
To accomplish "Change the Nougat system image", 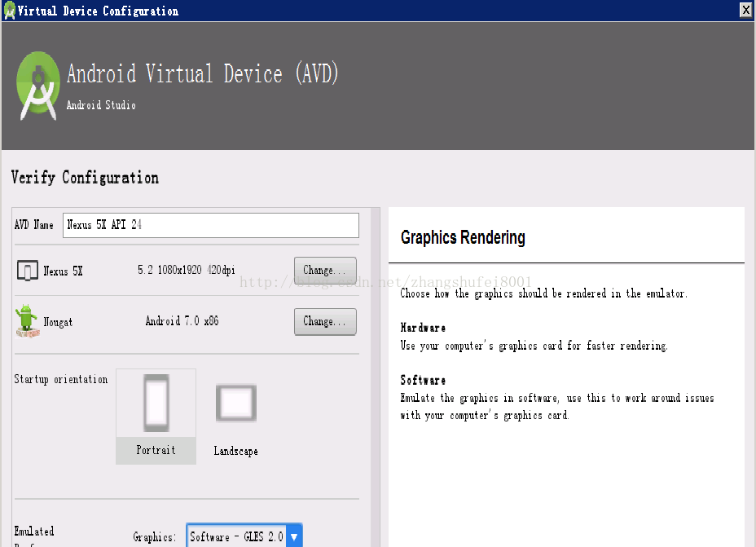I will pos(325,321).
